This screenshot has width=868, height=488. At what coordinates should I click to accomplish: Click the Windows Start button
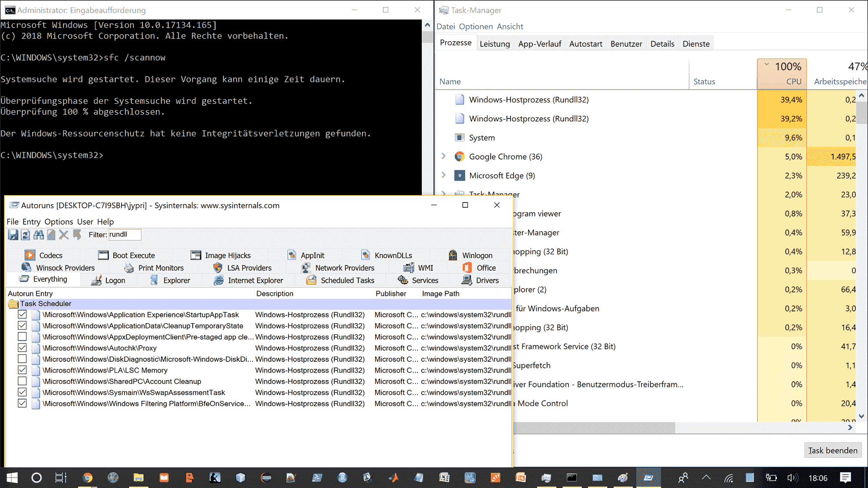tap(12, 478)
